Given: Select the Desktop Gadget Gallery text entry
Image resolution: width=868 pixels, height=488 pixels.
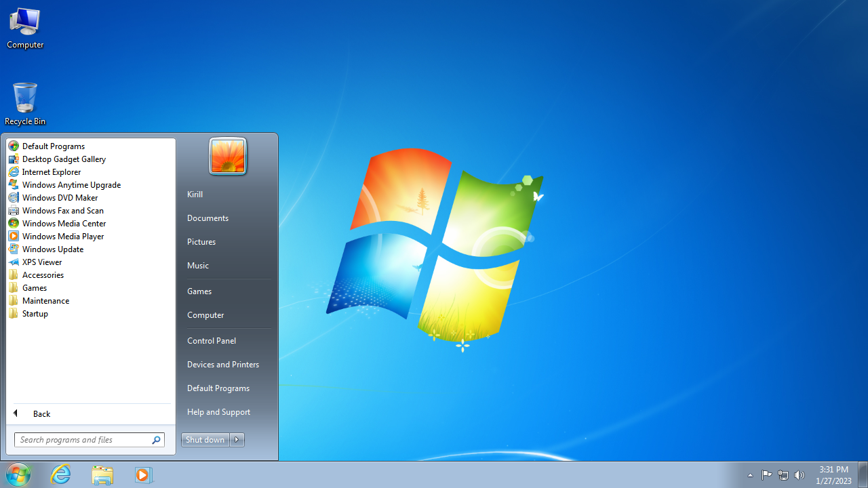Looking at the screenshot, I should pos(64,159).
